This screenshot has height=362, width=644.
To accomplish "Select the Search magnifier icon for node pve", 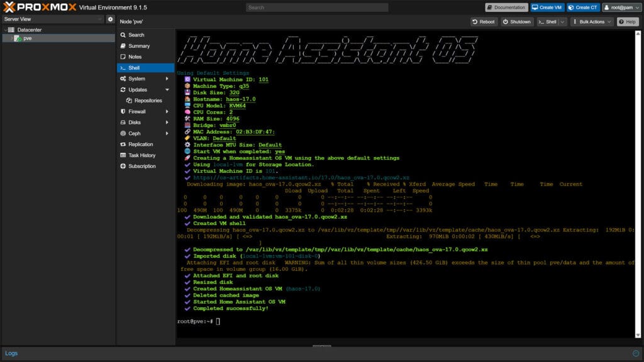I will (125, 35).
